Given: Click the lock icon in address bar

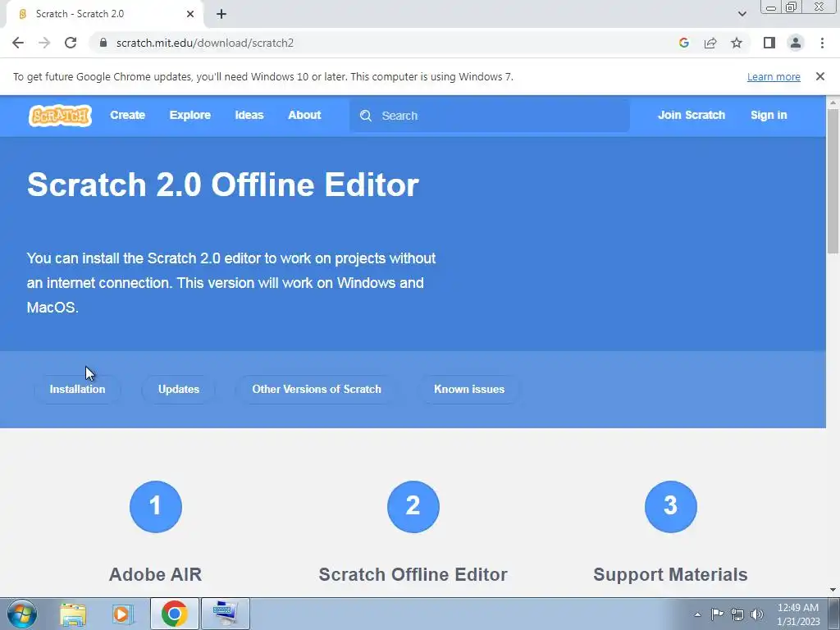Looking at the screenshot, I should 103,43.
